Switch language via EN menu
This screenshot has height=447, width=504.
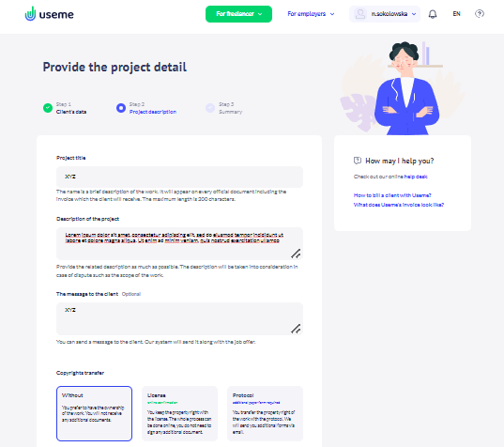pyautogui.click(x=456, y=14)
